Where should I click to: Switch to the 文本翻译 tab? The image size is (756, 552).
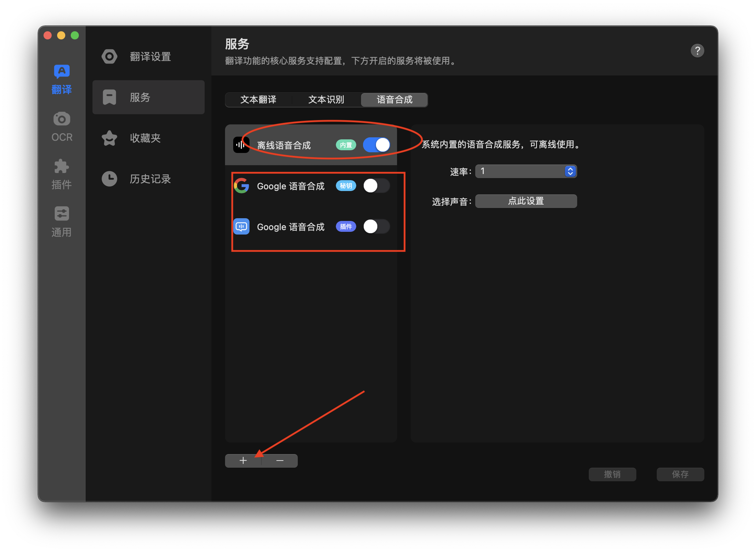click(x=258, y=100)
